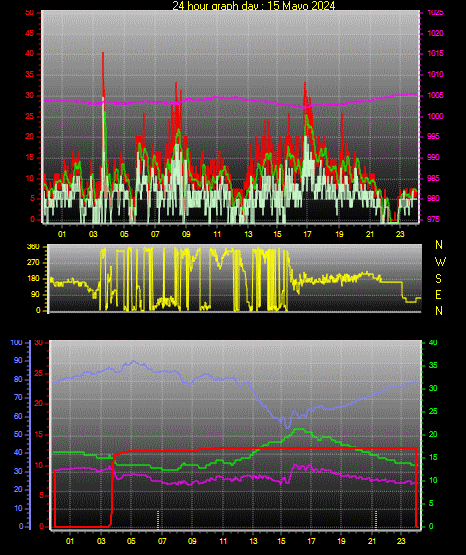466x555 pixels.
Task: Click hour label 09 on the top graph
Action: coord(186,234)
